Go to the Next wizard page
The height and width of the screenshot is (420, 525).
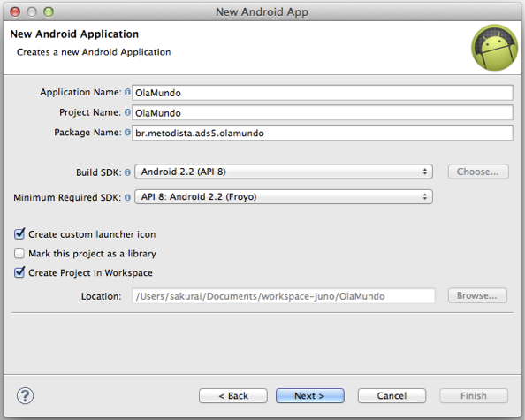click(309, 396)
